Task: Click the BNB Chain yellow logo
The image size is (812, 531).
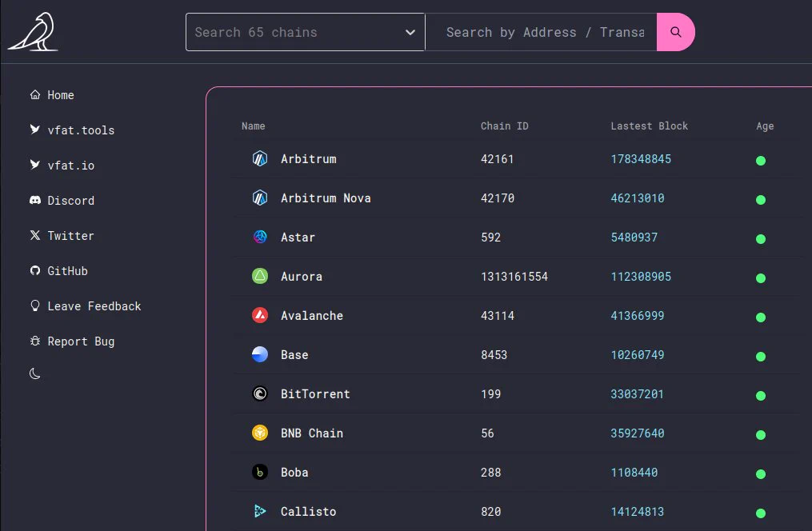Action: coord(260,432)
